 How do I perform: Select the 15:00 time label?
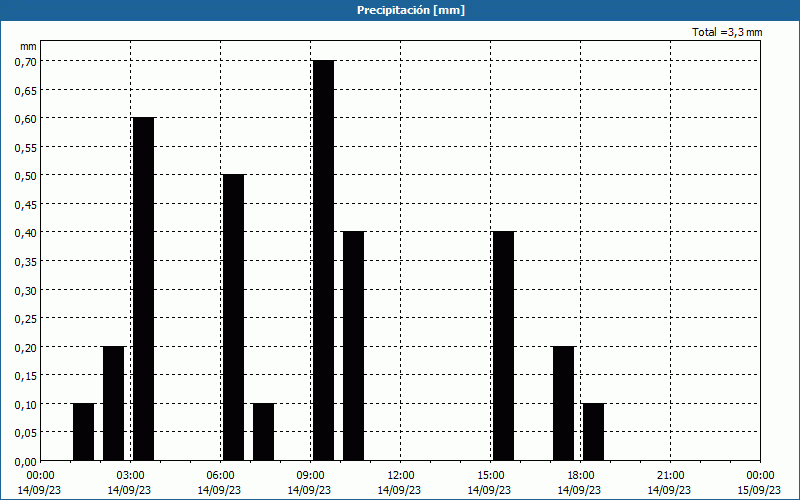pos(490,476)
